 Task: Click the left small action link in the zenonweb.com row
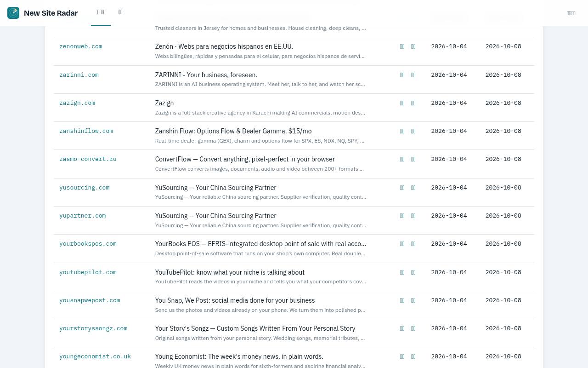pyautogui.click(x=402, y=46)
